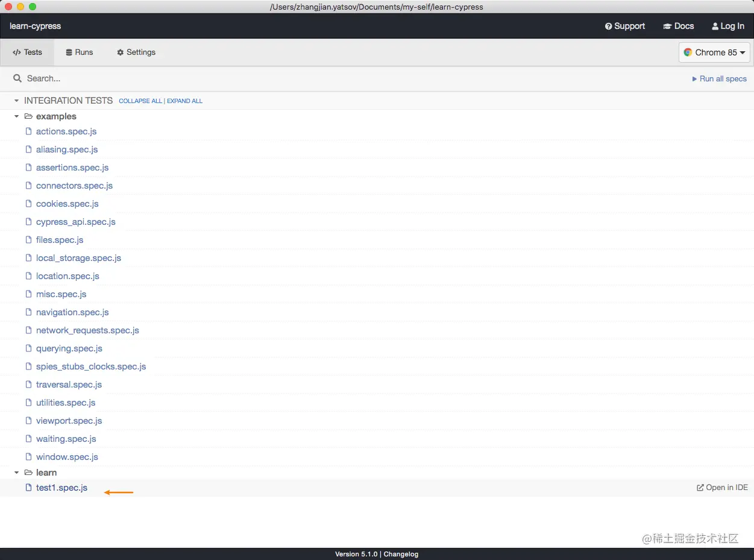Open the Docs link
754x560 pixels.
(x=678, y=26)
